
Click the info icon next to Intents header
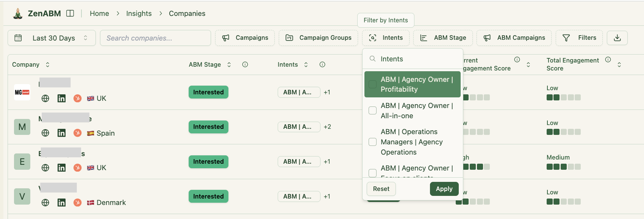click(322, 64)
